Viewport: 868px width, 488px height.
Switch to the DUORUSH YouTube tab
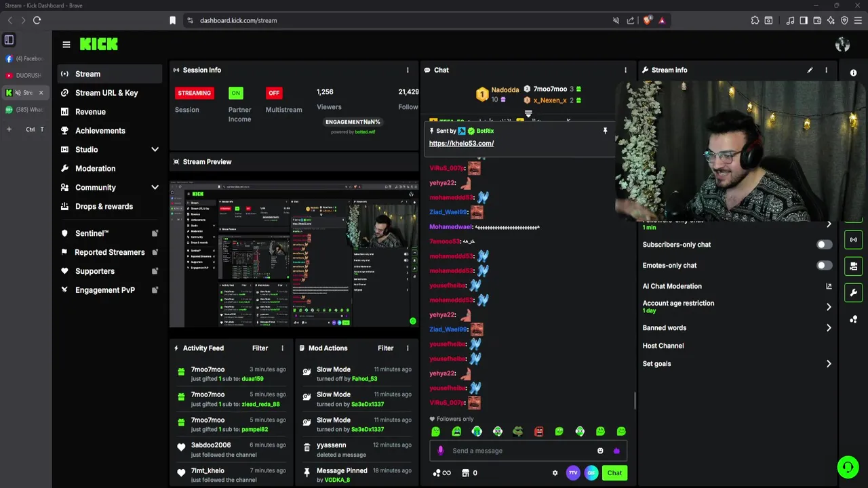25,76
